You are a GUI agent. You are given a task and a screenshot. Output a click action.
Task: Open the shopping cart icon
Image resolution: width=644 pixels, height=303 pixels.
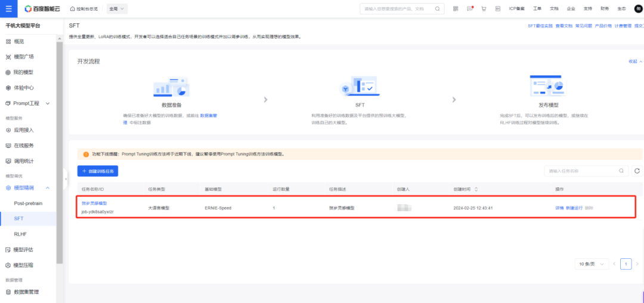pyautogui.click(x=484, y=8)
